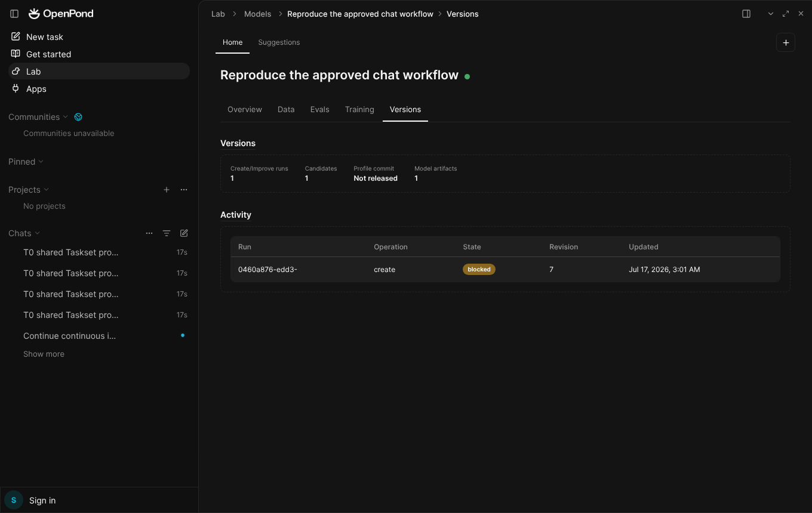Click Create/Improve runs label
Screen dimensions: 812x513
coord(259,169)
